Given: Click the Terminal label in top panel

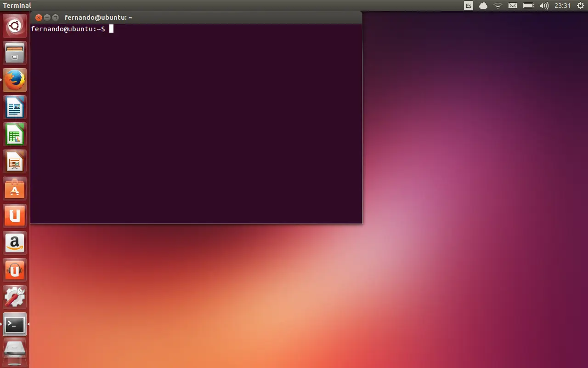Looking at the screenshot, I should (x=17, y=6).
